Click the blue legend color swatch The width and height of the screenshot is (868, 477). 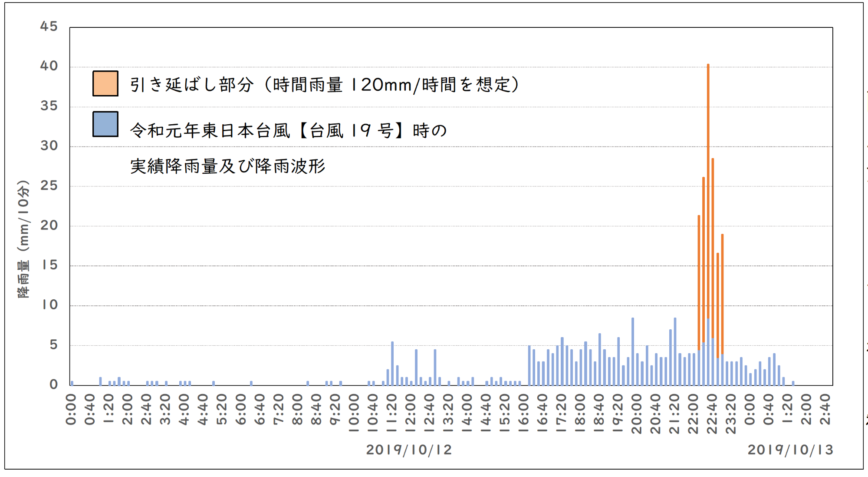pos(105,124)
